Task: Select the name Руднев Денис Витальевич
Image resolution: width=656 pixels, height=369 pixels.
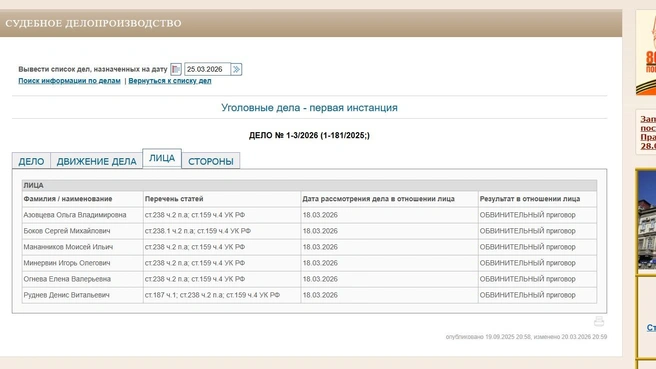Action: pyautogui.click(x=67, y=295)
